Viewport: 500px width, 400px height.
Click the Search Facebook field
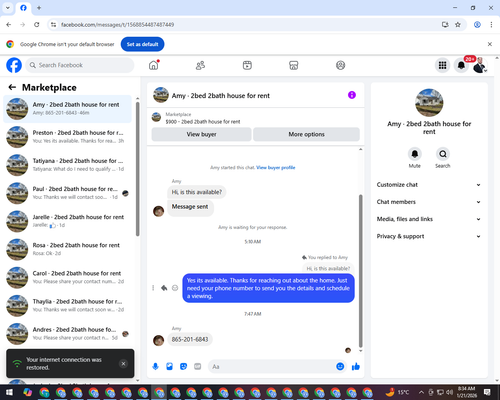pos(80,65)
